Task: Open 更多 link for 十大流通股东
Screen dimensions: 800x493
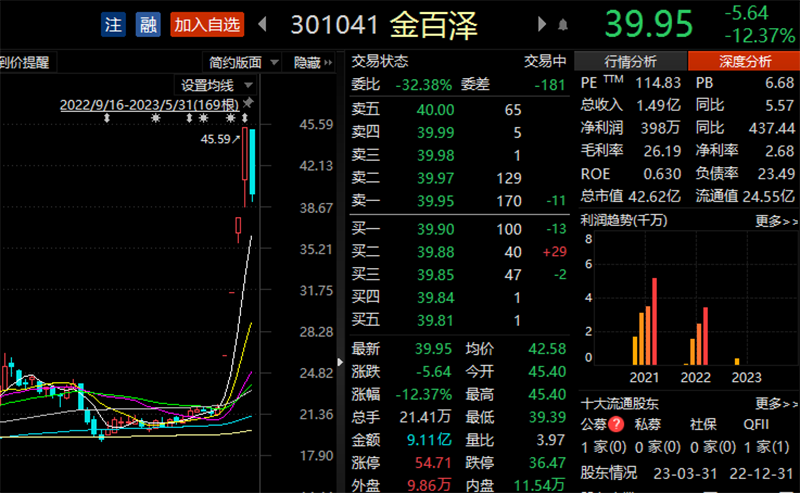Action: pyautogui.click(x=776, y=404)
